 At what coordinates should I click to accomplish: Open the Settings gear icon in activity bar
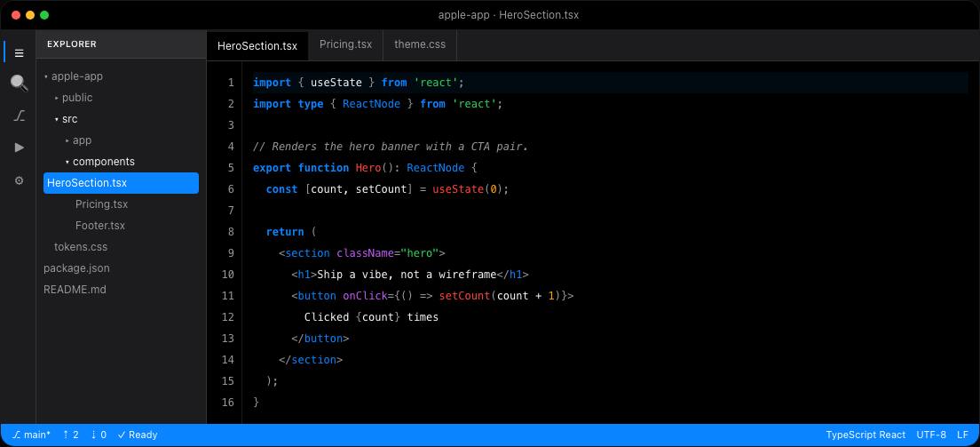tap(20, 180)
